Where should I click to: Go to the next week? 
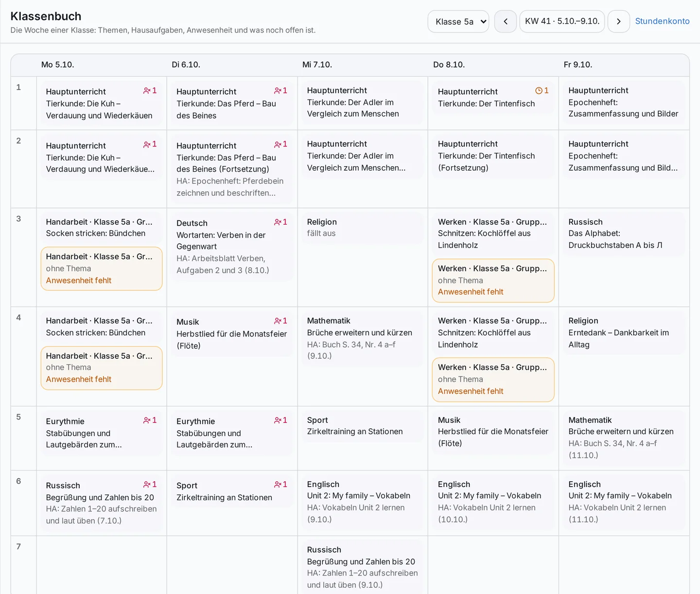pos(619,21)
